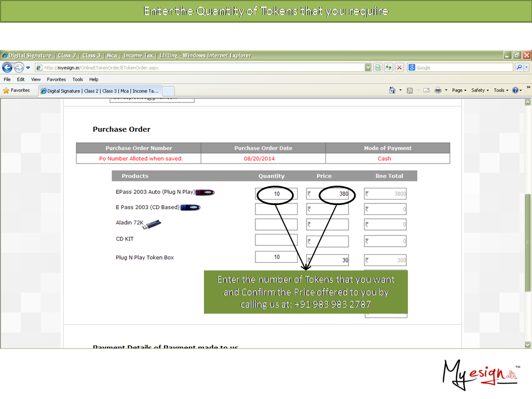Click price field for EPass 2003 Auto
532x399 pixels.
tap(328, 194)
